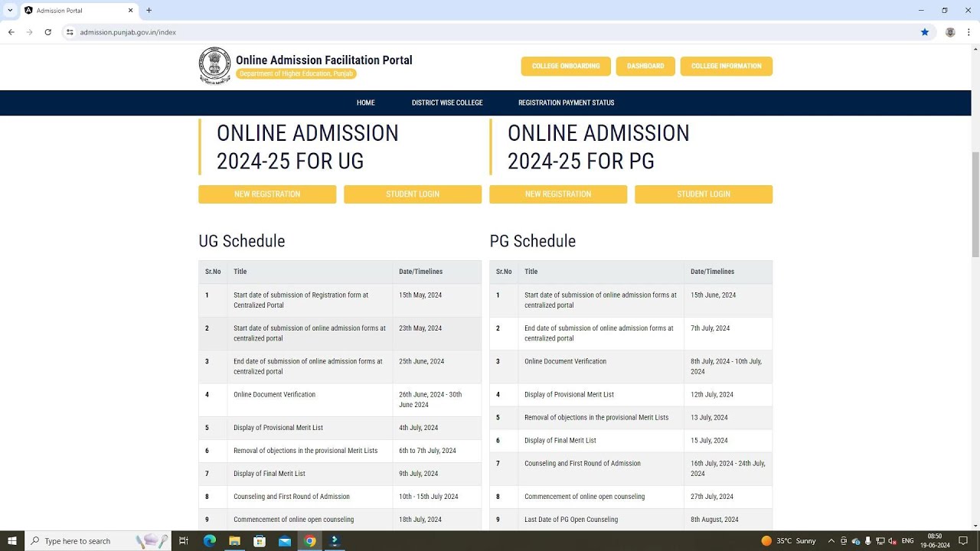Image resolution: width=980 pixels, height=551 pixels.
Task: Click the address bar URL
Action: coord(128,32)
